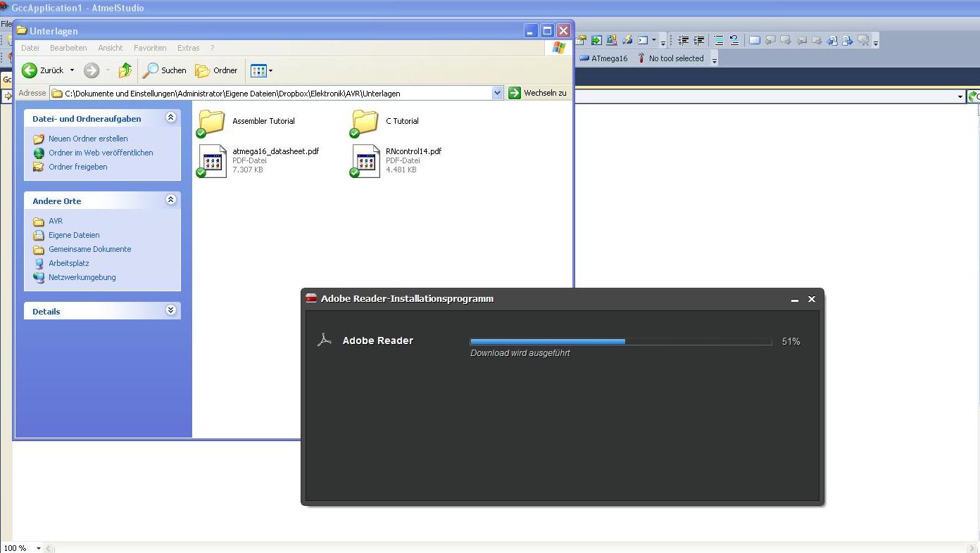The image size is (980, 553).
Task: Open the dropdown beside command window icon
Action: point(654,40)
